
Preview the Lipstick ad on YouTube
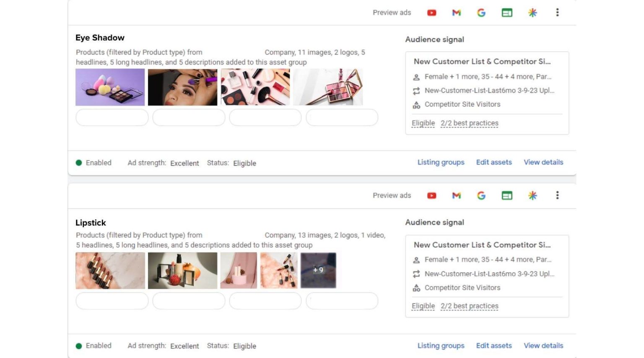431,195
